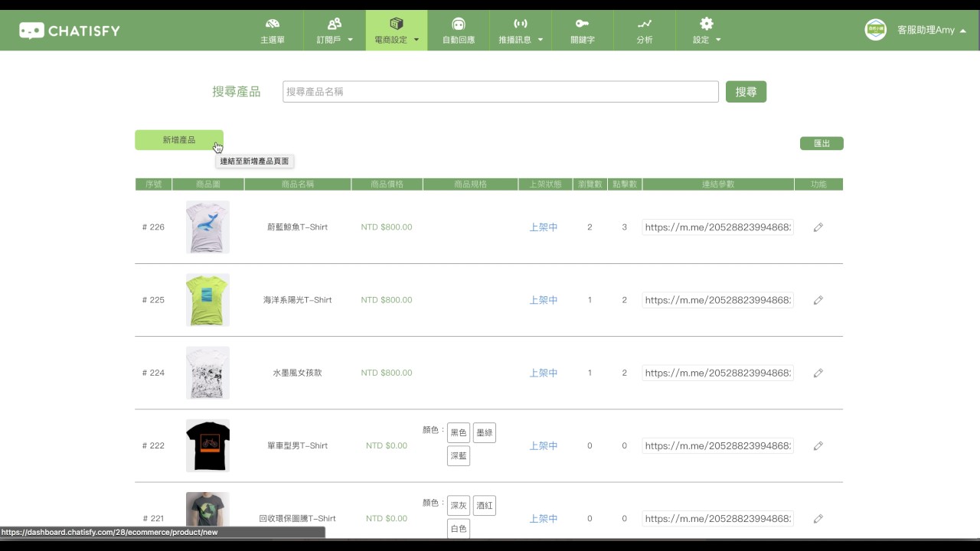Open the 客服助理Amy account menu
The width and height of the screenshot is (980, 551).
coord(931,30)
